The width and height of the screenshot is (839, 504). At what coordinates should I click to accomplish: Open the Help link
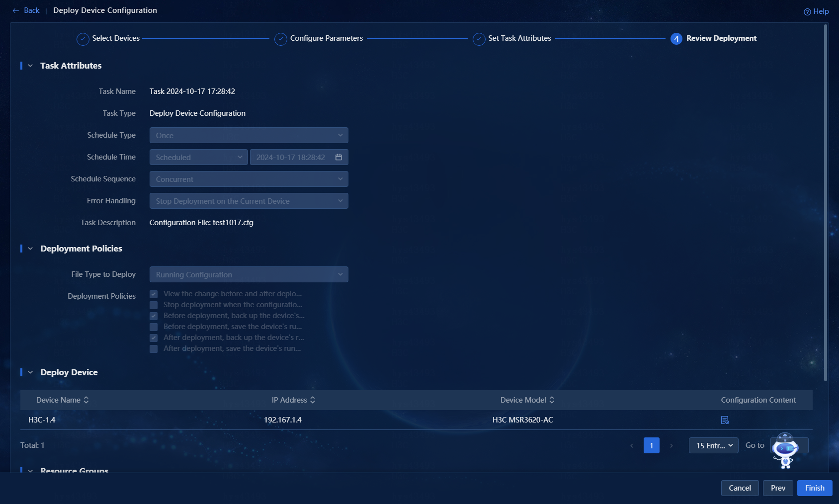point(816,11)
